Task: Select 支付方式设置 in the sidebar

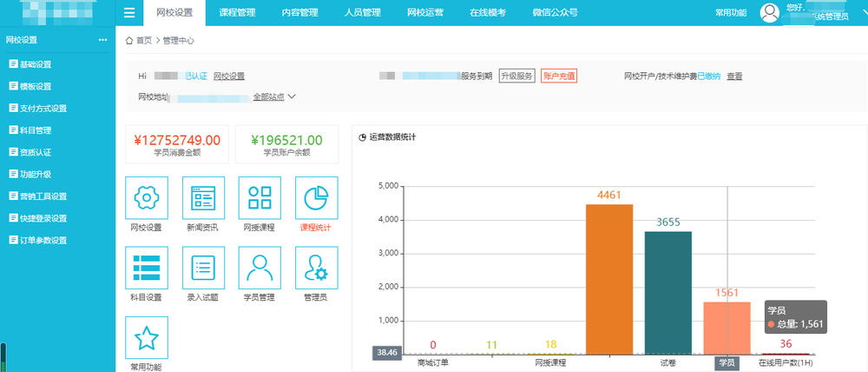Action: point(43,109)
